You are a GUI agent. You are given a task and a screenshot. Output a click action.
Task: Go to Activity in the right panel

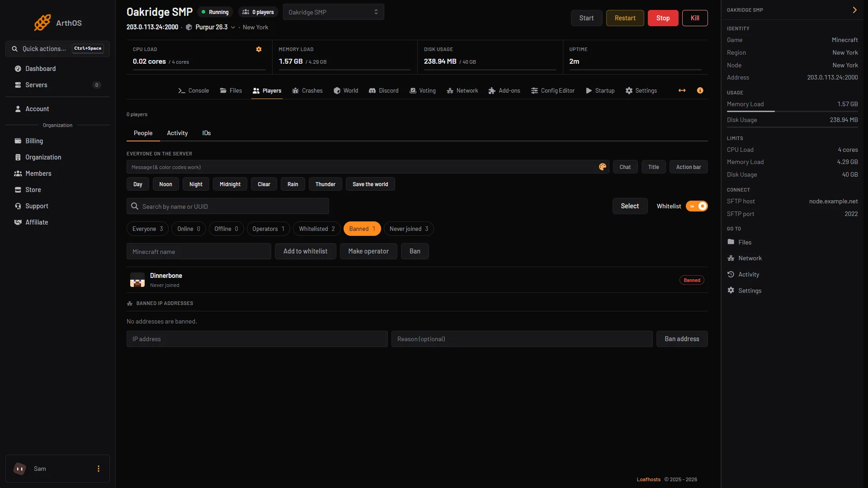pos(743,274)
